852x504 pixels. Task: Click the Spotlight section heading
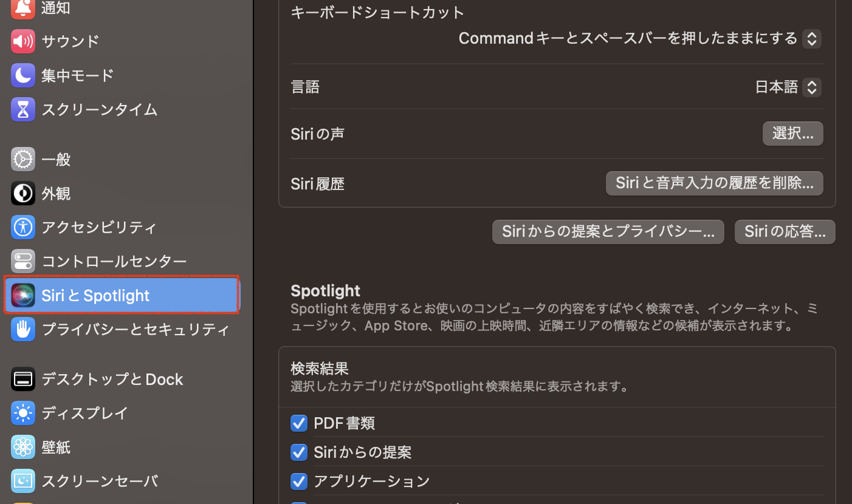pos(326,291)
